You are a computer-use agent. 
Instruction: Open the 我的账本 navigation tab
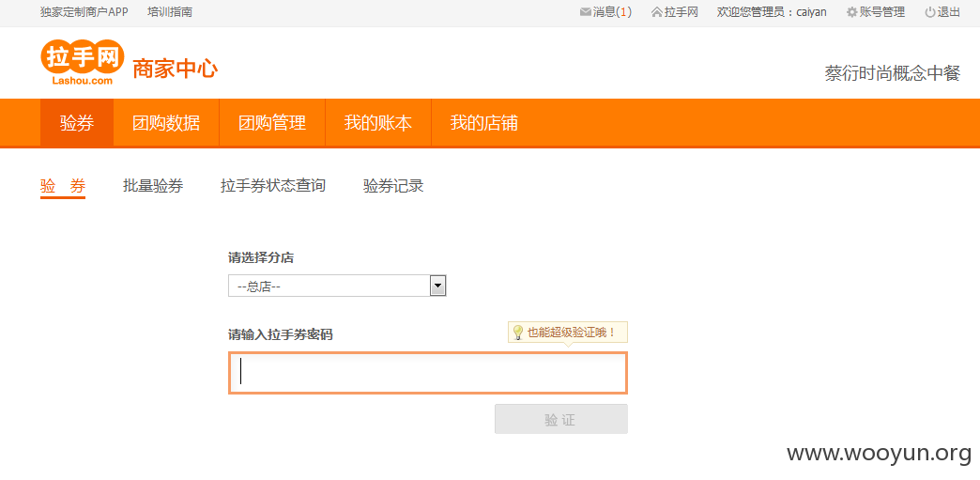[x=378, y=123]
